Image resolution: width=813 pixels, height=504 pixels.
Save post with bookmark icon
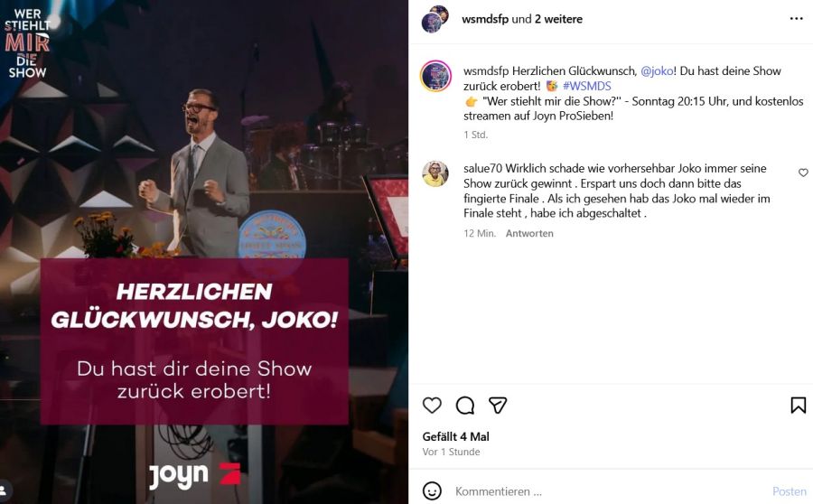798,405
